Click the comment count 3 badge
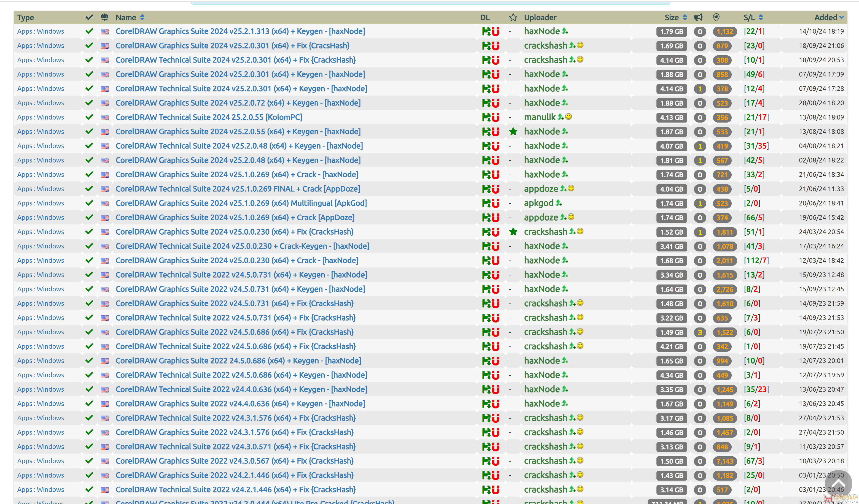This screenshot has height=504, width=859. tap(700, 332)
